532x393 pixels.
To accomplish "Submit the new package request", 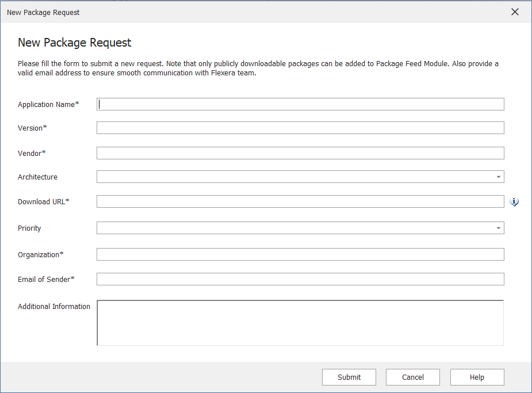I will click(349, 377).
